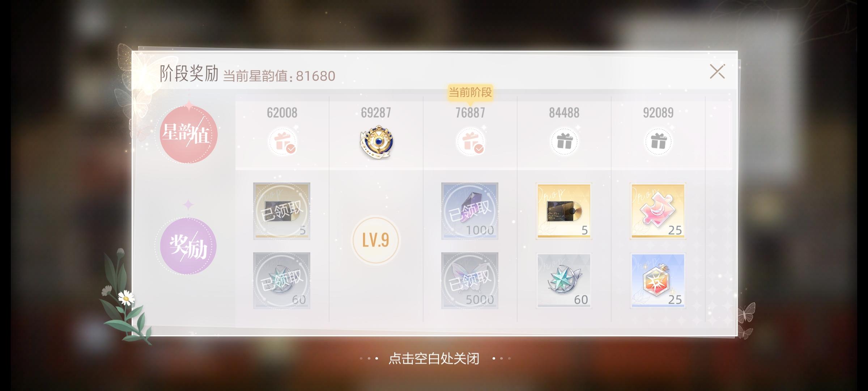This screenshot has width=868, height=391.
Task: Tap the pink 星韵值 circle label
Action: [188, 134]
